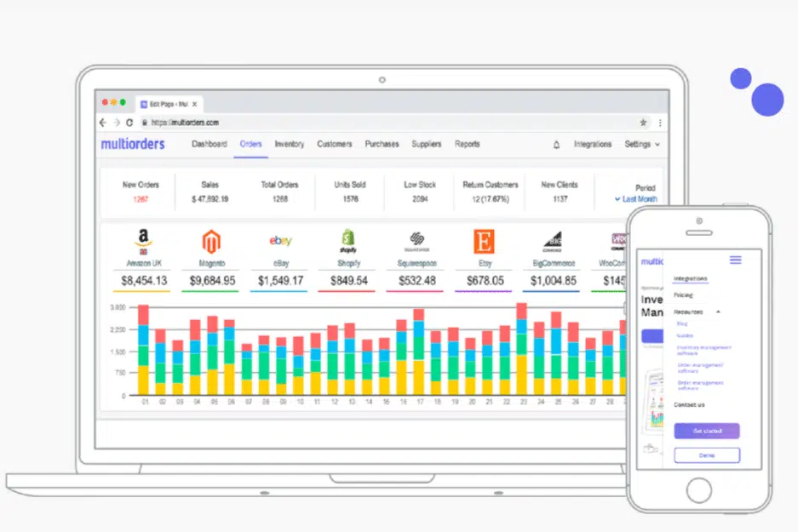Viewport: 798px width, 532px height.
Task: Click the Amazon UK marketplace logo
Action: (x=141, y=242)
